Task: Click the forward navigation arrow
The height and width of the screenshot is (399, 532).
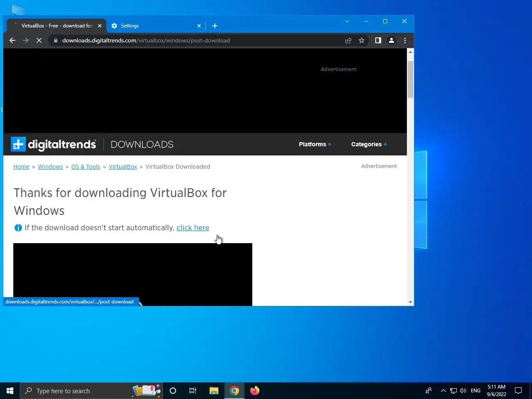Action: 26,40
